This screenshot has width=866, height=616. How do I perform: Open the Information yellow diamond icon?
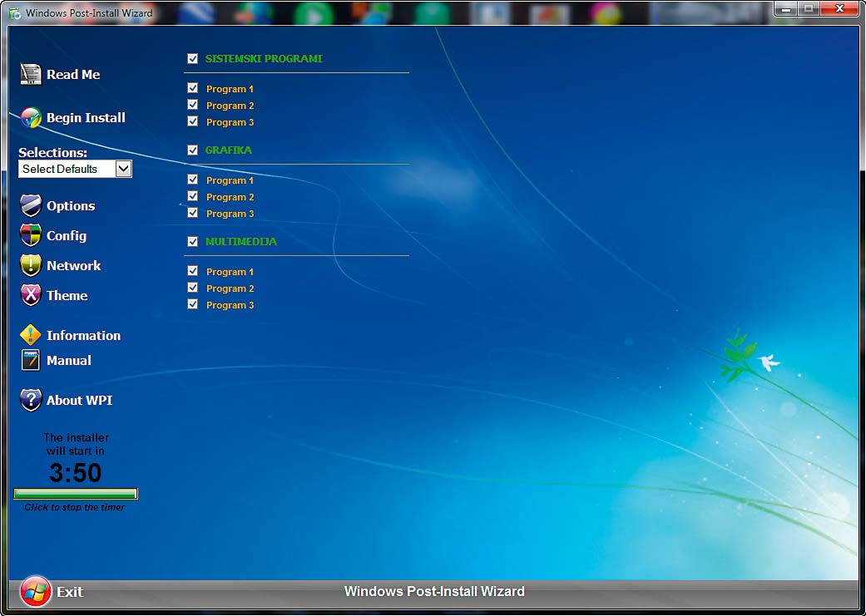coord(31,335)
